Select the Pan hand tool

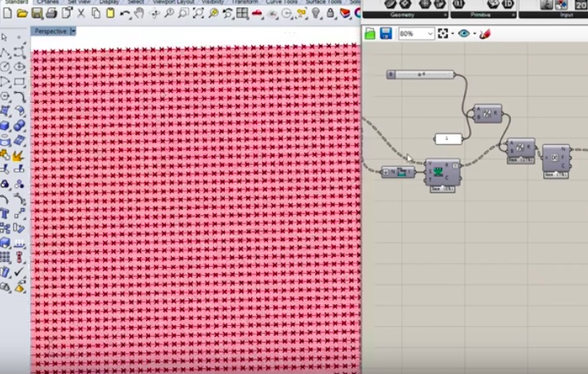(139, 13)
